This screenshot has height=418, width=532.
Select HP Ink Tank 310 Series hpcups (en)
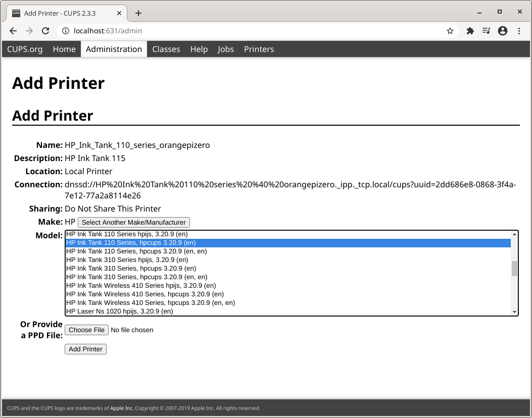pos(288,269)
